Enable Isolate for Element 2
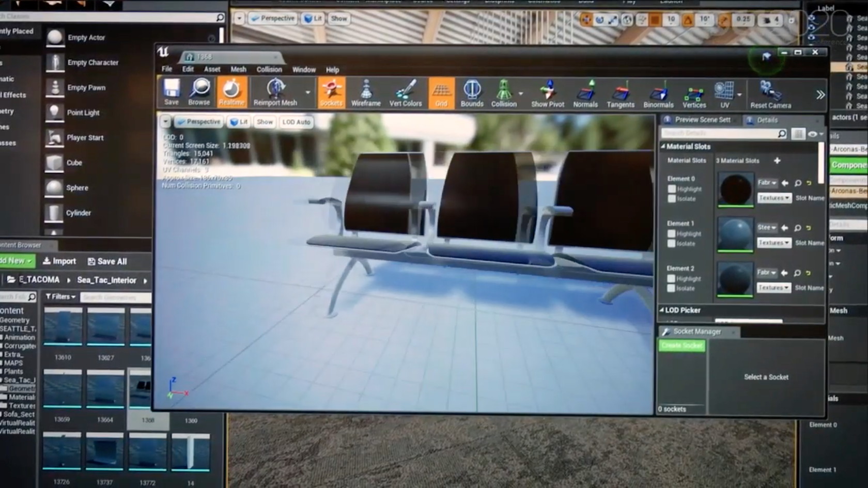 671,289
